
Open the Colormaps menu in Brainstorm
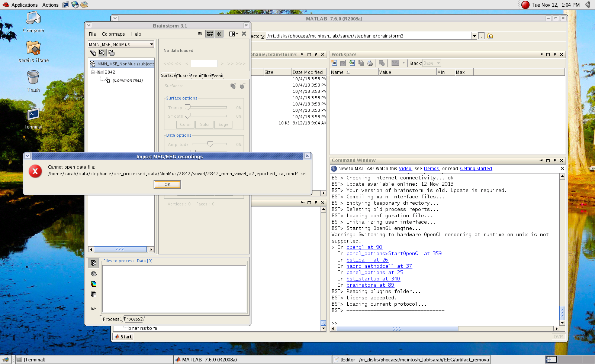[113, 34]
